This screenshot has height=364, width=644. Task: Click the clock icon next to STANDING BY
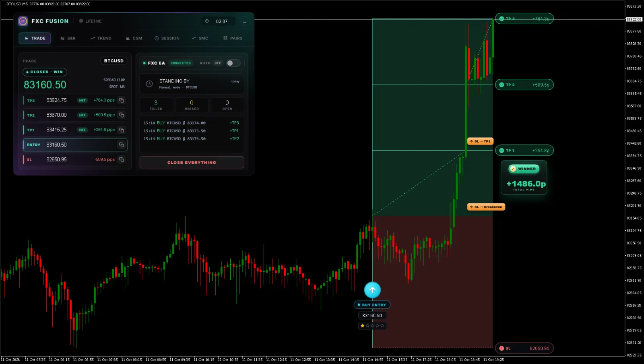pyautogui.click(x=149, y=84)
